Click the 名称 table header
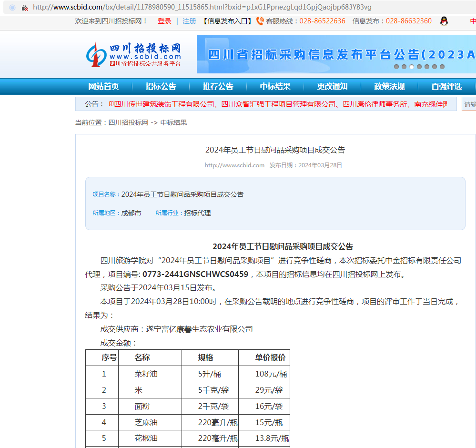476x448 pixels. coord(142,357)
